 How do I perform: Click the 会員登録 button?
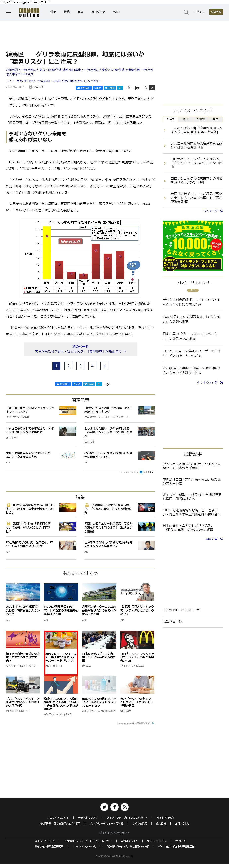[216, 12]
